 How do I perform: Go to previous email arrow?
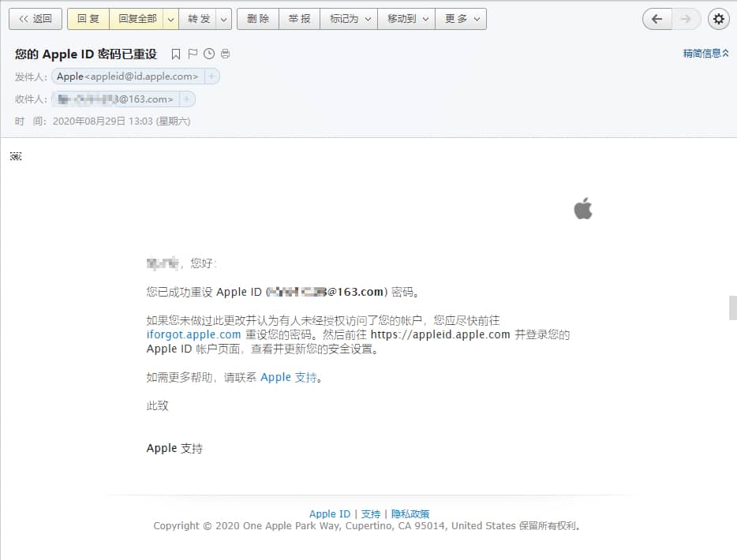pyautogui.click(x=657, y=19)
